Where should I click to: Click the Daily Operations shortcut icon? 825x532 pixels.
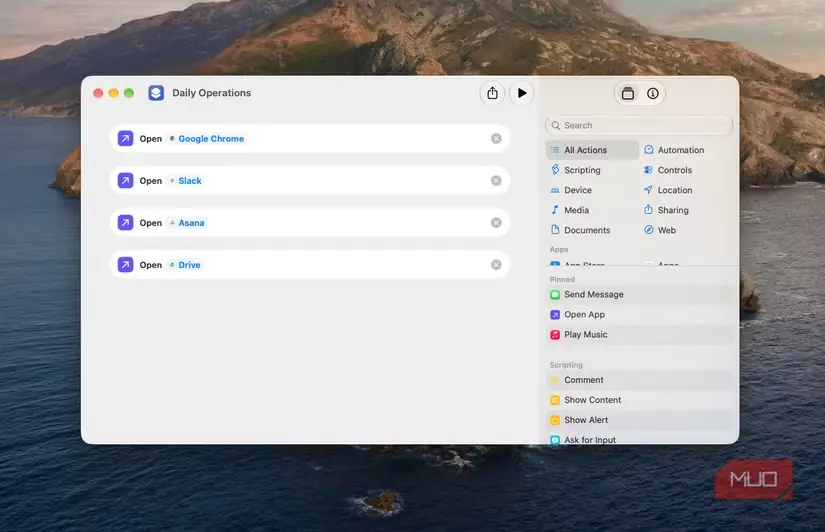[x=156, y=93]
